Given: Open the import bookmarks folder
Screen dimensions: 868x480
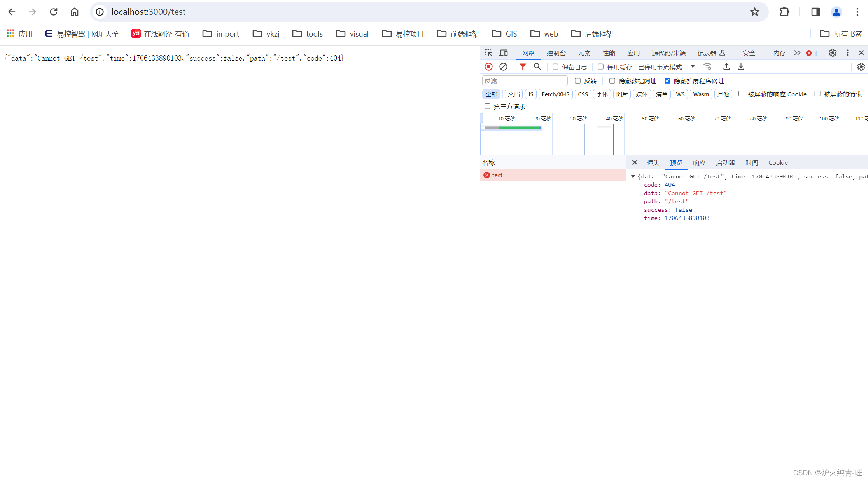Looking at the screenshot, I should 220,34.
